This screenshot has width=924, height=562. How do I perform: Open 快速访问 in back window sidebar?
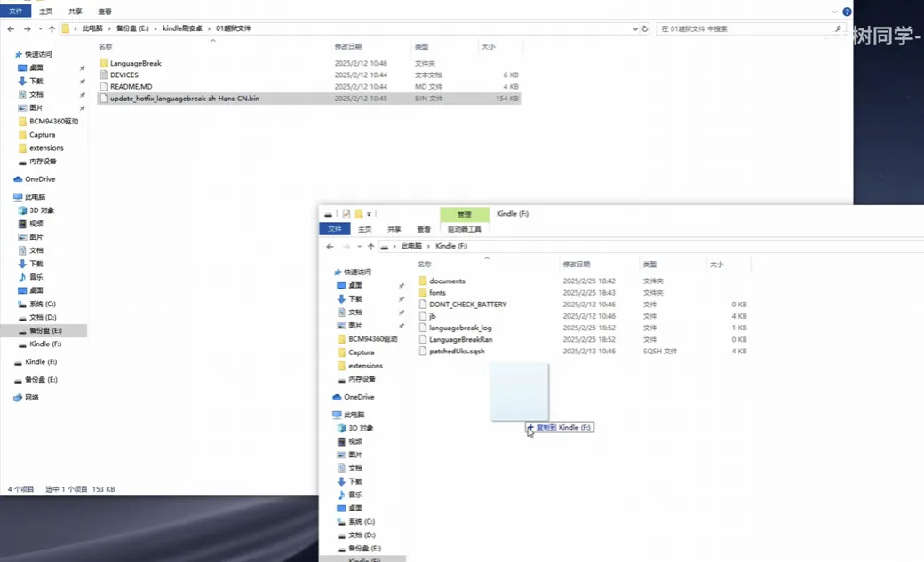coord(38,54)
